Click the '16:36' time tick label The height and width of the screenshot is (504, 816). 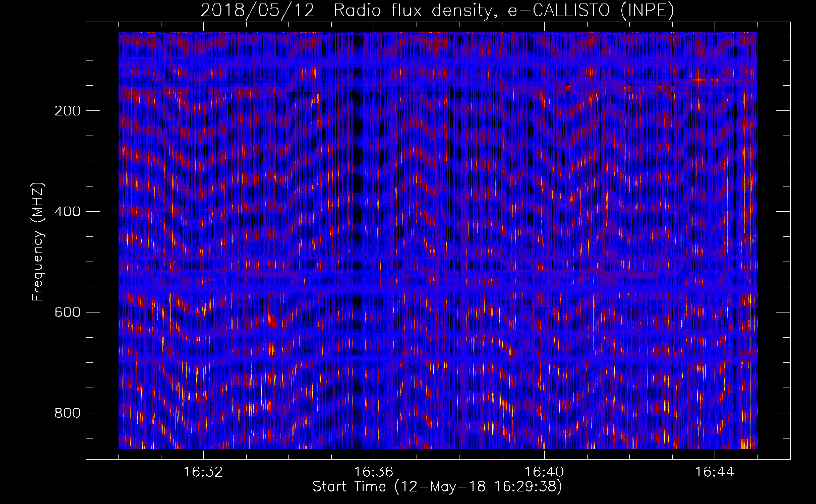(x=374, y=472)
